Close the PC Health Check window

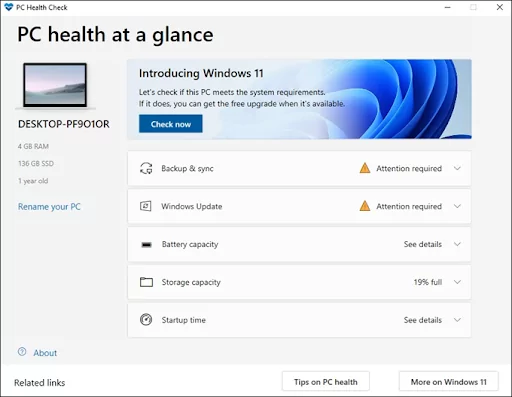click(500, 7)
